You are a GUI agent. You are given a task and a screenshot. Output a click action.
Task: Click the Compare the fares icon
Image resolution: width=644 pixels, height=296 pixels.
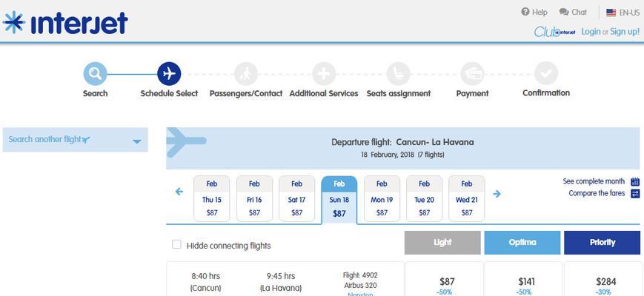635,193
